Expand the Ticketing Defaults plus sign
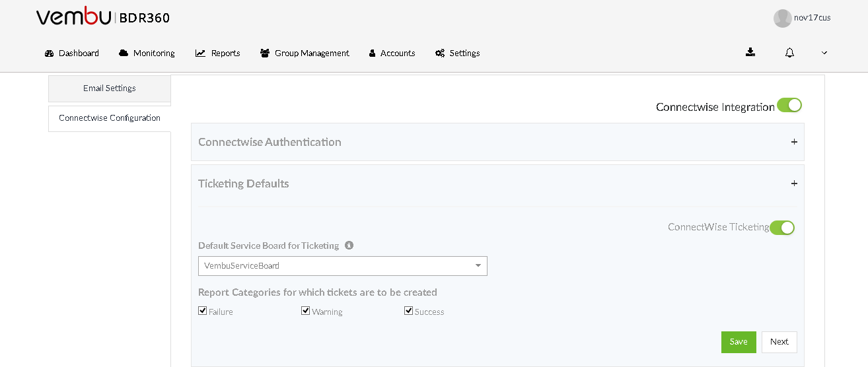868x367 pixels. click(x=794, y=183)
